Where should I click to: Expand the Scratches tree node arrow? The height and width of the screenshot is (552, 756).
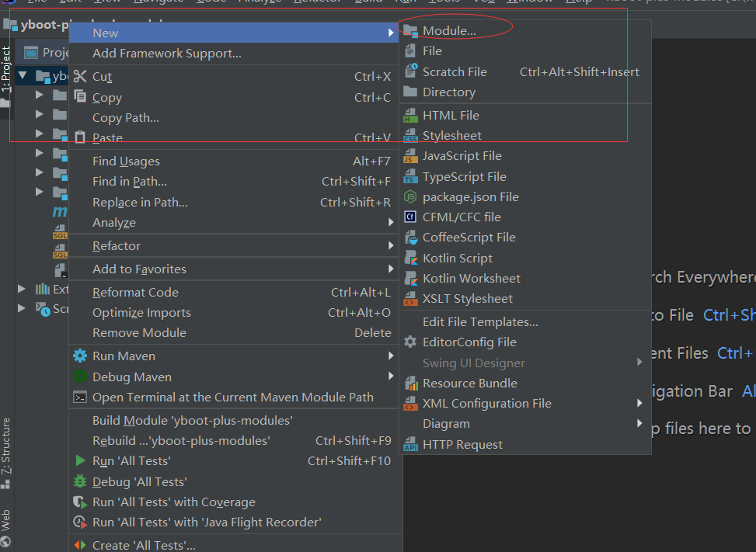point(21,307)
